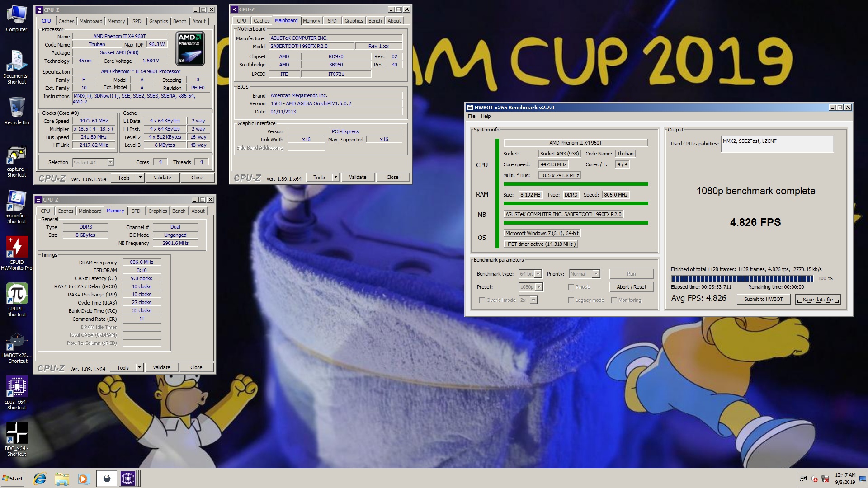Enable the Pmode checkbox
868x488 pixels.
571,287
